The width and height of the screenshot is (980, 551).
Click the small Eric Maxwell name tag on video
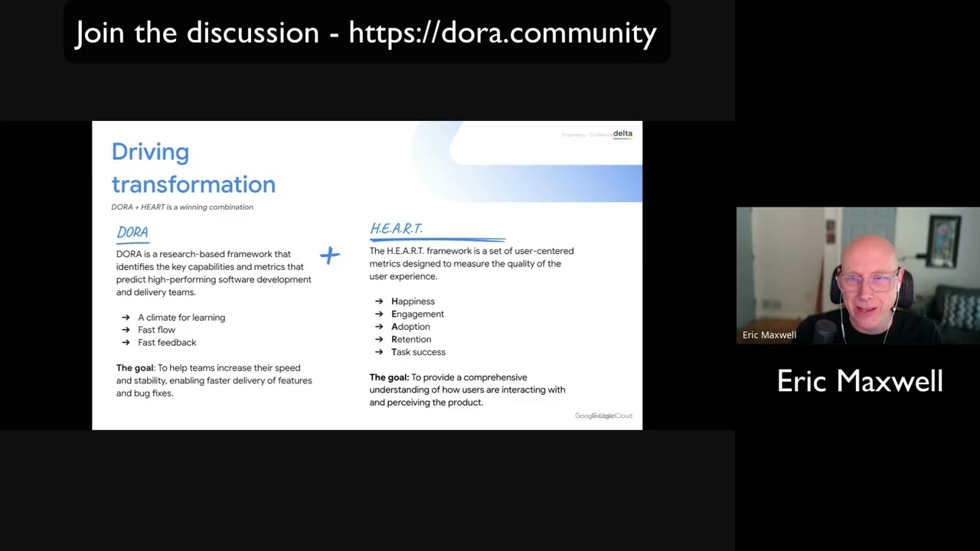pos(769,335)
